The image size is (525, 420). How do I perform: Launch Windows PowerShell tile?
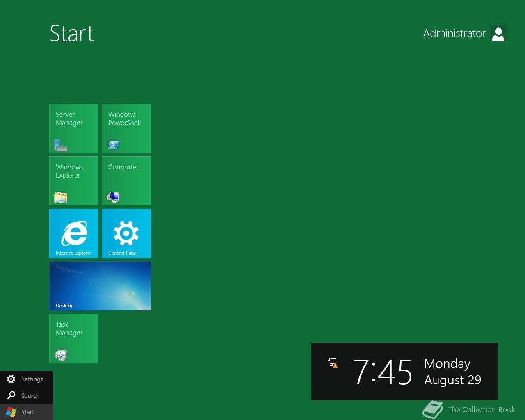pyautogui.click(x=126, y=128)
